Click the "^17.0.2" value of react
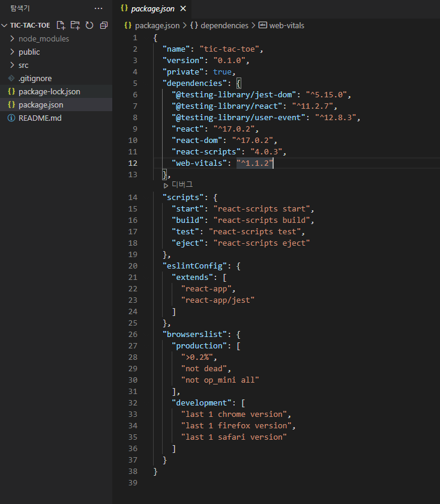 tap(234, 129)
